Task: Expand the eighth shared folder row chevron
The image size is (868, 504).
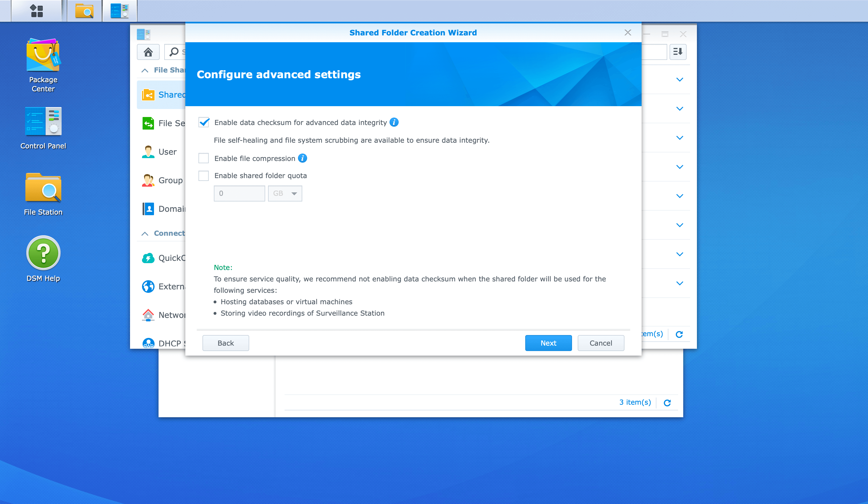Action: [680, 283]
